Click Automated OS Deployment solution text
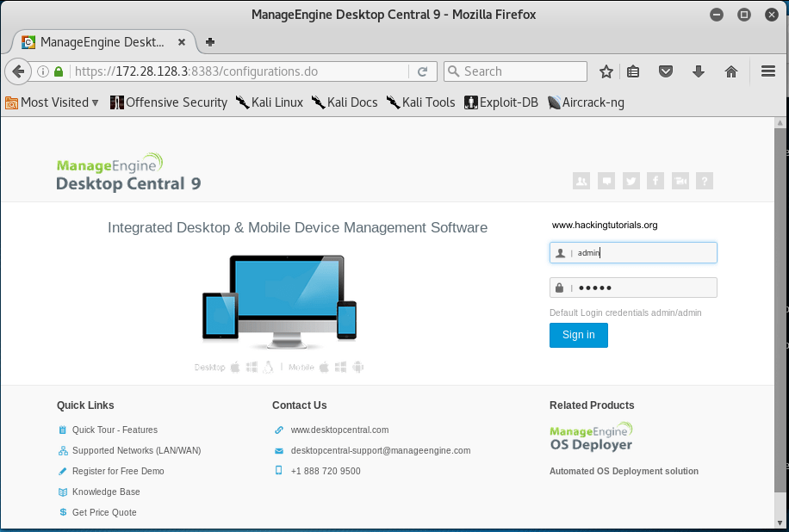The height and width of the screenshot is (532, 789). pos(624,471)
